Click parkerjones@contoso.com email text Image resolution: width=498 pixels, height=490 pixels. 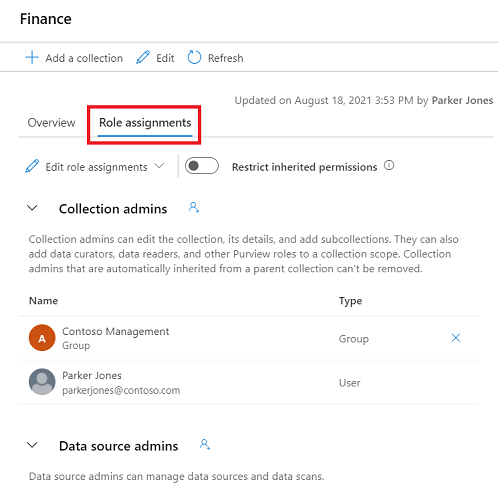(121, 390)
